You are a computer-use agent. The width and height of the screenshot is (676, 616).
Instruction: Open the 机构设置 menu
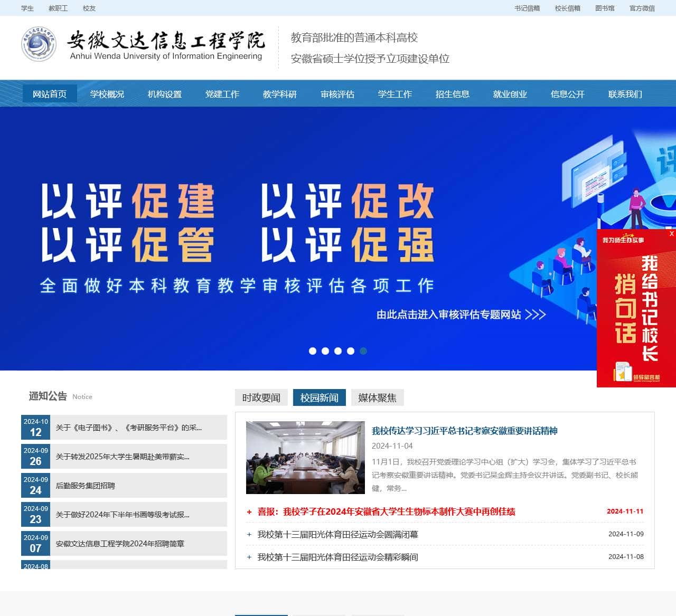[165, 94]
